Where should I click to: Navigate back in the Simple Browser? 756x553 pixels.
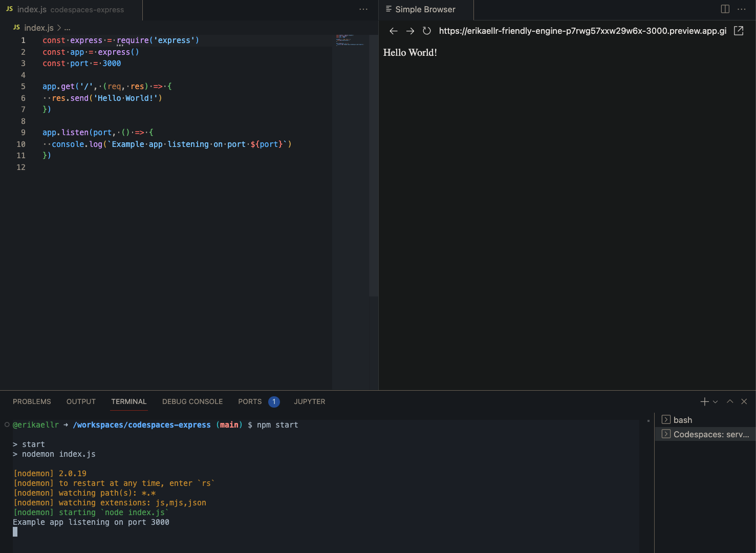tap(393, 31)
